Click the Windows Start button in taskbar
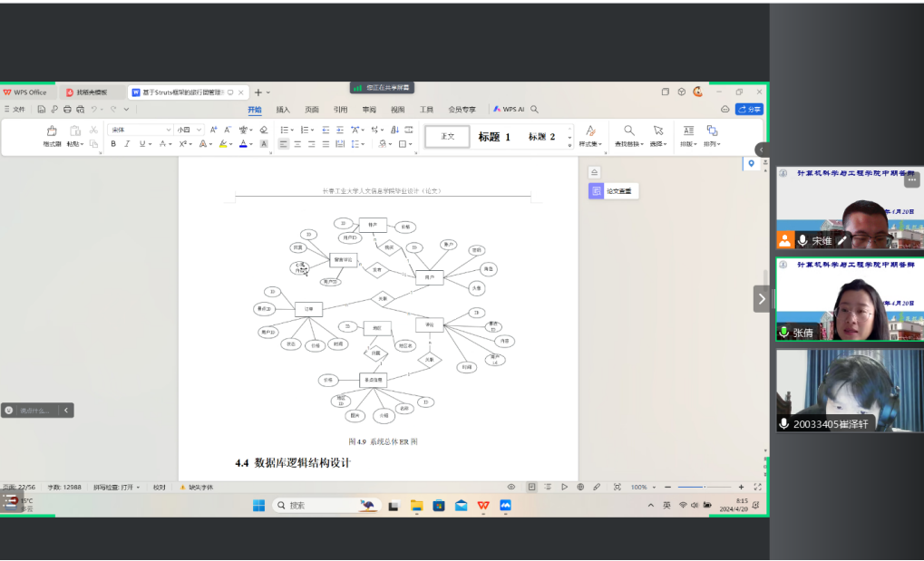 (x=258, y=505)
